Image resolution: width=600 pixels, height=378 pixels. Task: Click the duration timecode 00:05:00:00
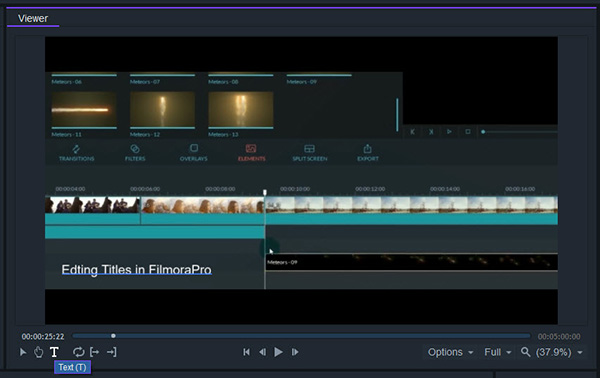click(x=559, y=337)
